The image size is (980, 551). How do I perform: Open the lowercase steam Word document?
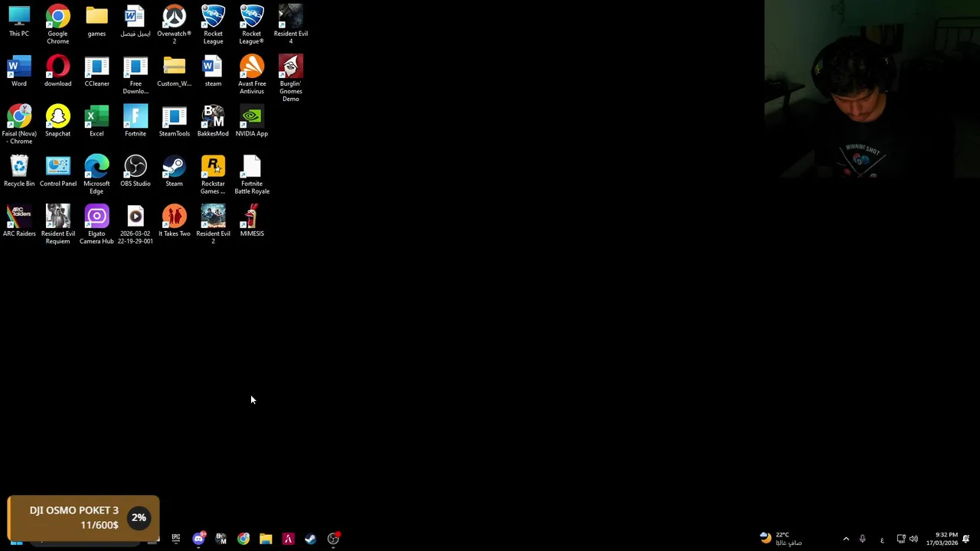click(x=213, y=70)
